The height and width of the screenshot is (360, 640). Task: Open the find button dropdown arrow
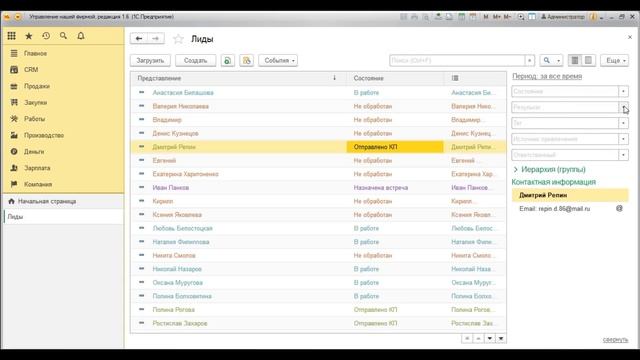[x=558, y=60]
